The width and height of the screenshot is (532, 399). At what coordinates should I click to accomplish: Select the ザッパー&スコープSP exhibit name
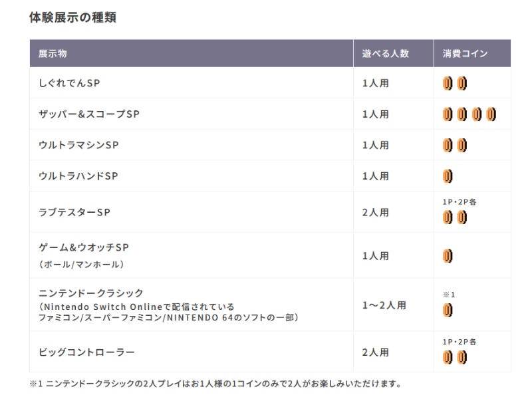(x=89, y=114)
